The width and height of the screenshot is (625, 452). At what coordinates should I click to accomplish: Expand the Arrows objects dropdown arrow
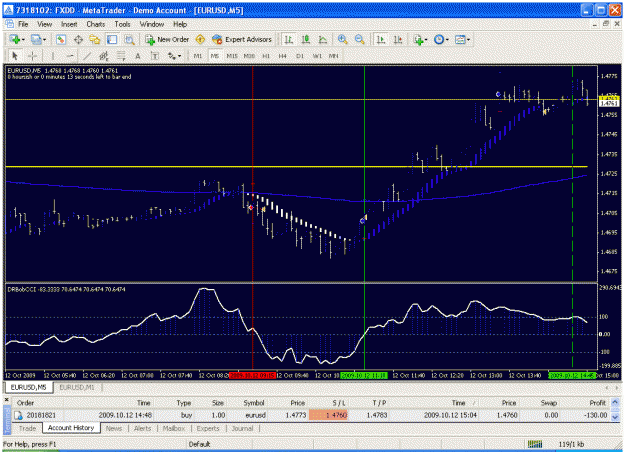[179, 56]
